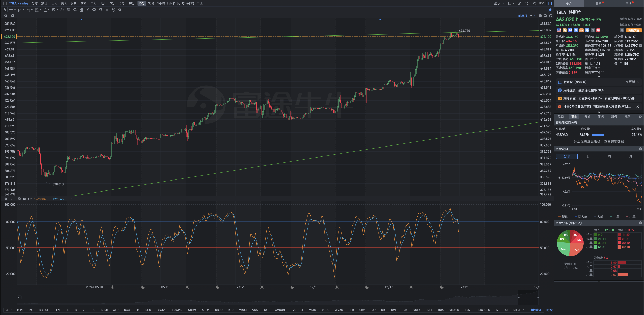Open the 评论 comments tab
This screenshot has width=644, height=315.
(x=629, y=3)
